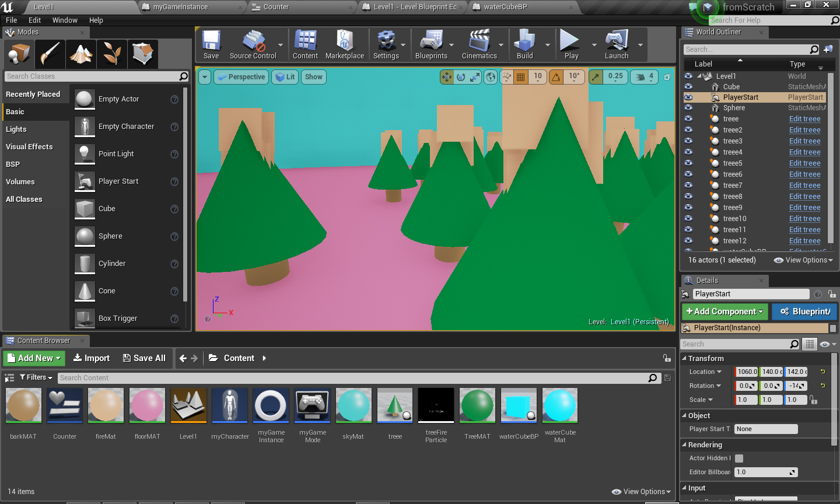Enable the Actor Hidden In Game checkbox
The height and width of the screenshot is (504, 840).
(739, 459)
